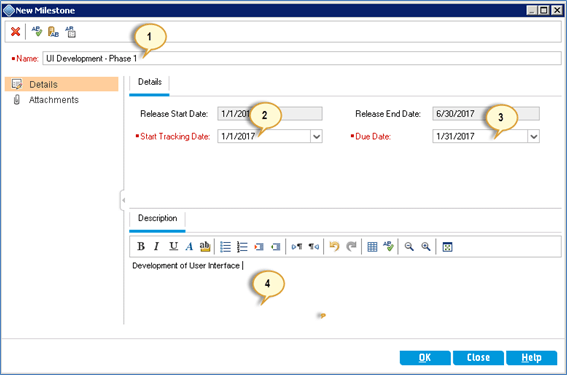Open font color picker in Description toolbar
Viewport: 567px width, 375px height.
tap(189, 247)
